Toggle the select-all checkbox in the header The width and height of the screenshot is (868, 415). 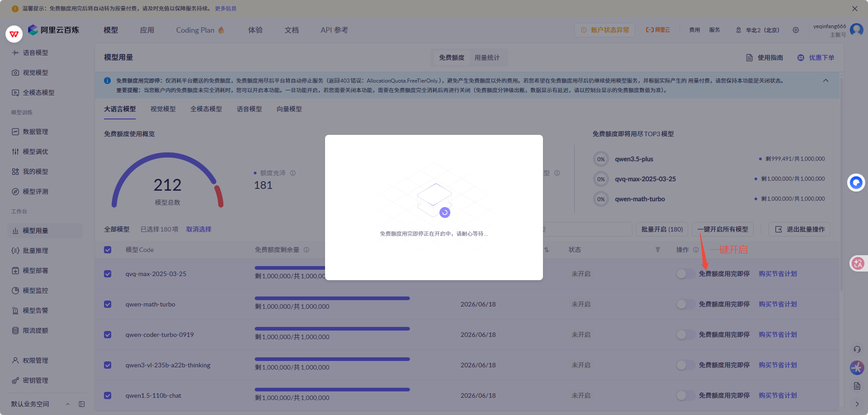coord(108,250)
